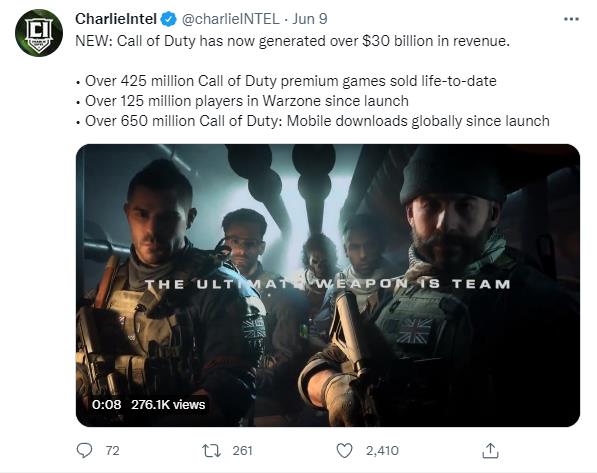The width and height of the screenshot is (597, 473).
Task: Click the 261 retweets count
Action: [243, 451]
